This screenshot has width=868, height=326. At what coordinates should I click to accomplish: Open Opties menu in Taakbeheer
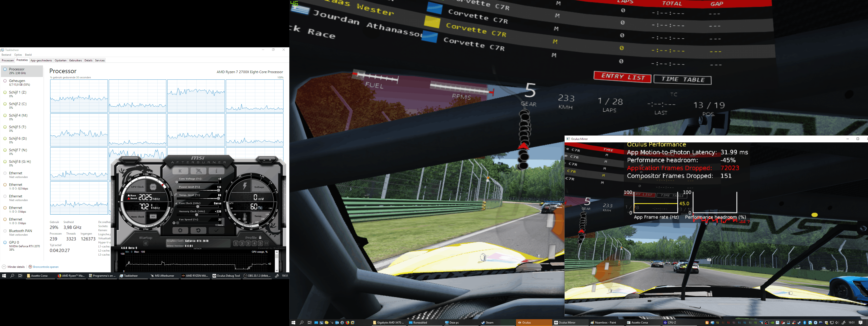click(18, 55)
